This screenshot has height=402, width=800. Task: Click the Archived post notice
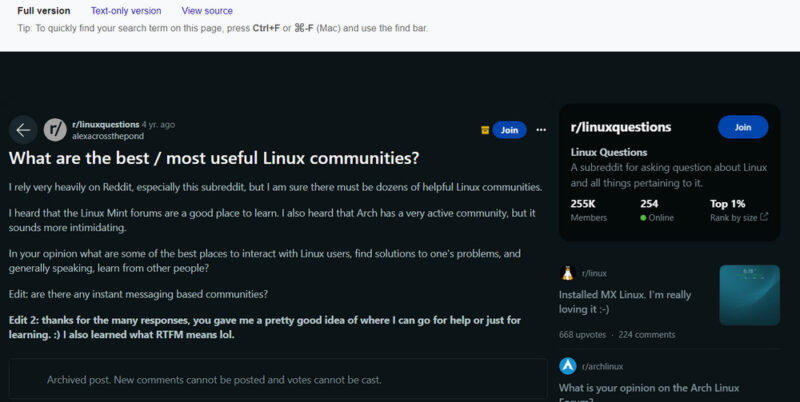tap(278, 380)
